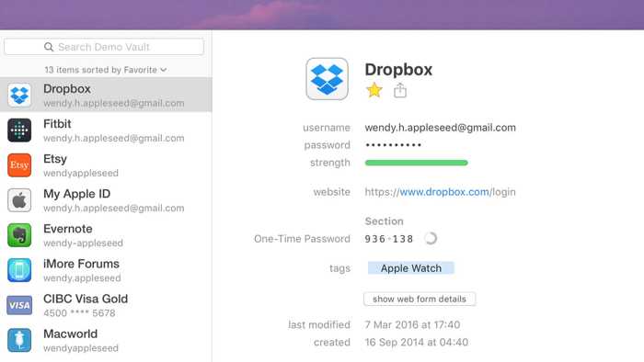
Task: Click the green Evernote elephant icon
Action: pyautogui.click(x=19, y=235)
